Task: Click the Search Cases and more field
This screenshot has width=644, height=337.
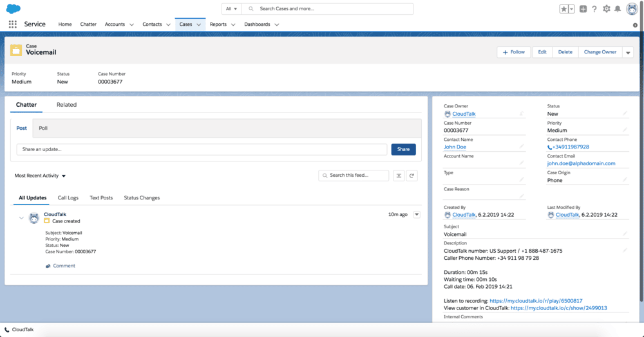Action: pyautogui.click(x=327, y=8)
